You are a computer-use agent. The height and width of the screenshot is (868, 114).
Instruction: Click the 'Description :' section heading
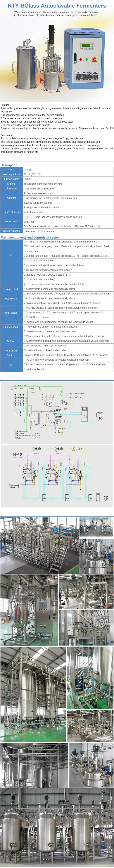pos(10,165)
